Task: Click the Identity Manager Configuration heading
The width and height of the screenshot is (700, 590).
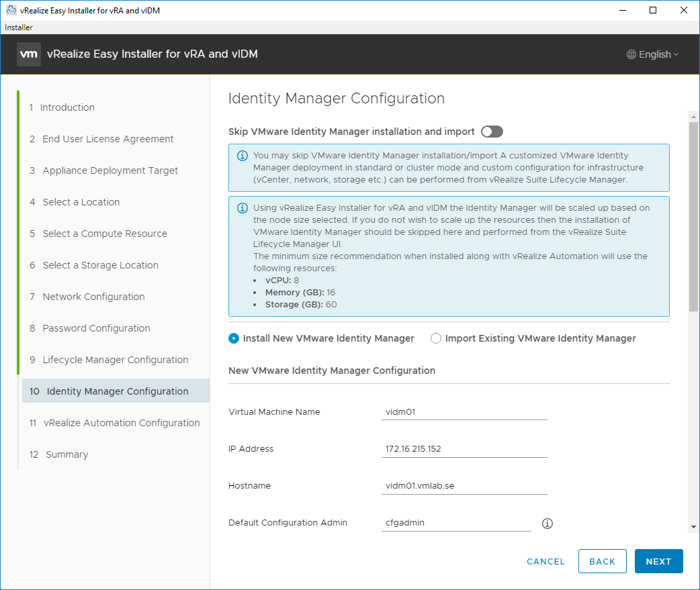Action: click(x=336, y=99)
